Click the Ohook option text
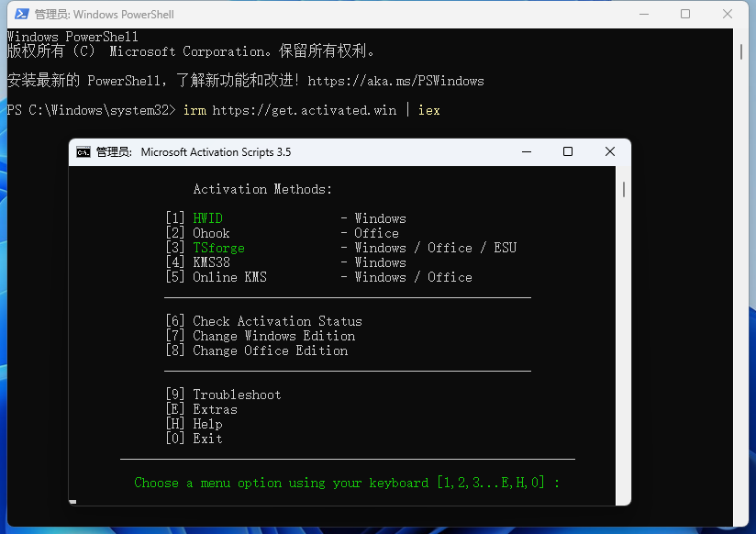The image size is (756, 534). point(211,233)
